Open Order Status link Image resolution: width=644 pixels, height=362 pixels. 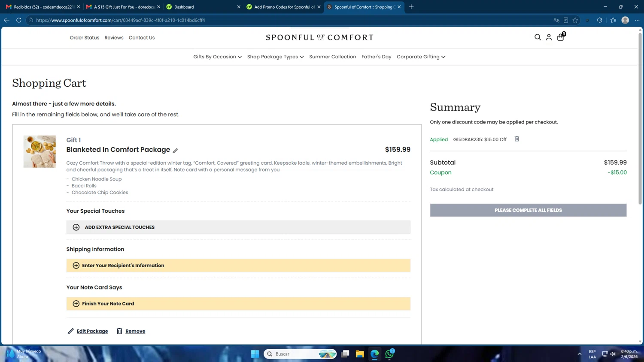tap(85, 38)
